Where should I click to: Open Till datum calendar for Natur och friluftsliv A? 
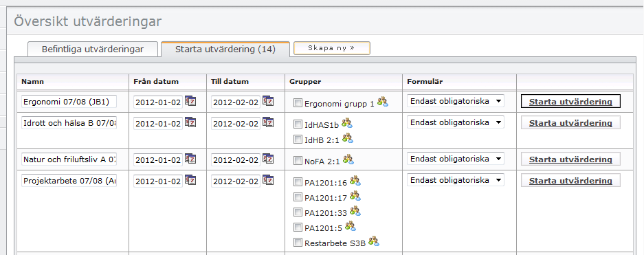tap(268, 159)
